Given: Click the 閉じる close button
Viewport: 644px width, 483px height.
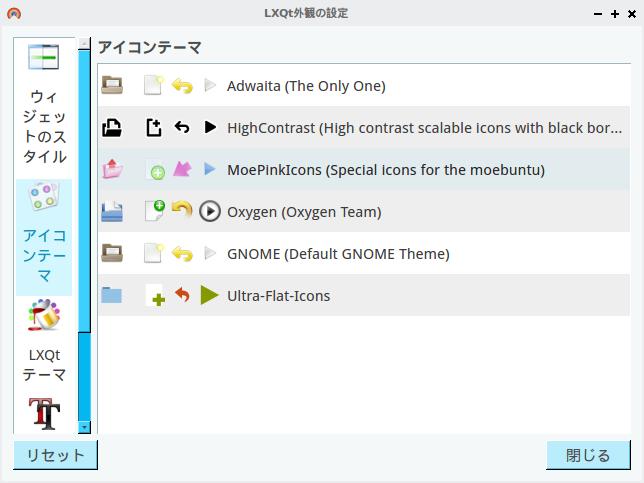Looking at the screenshot, I should click(588, 455).
